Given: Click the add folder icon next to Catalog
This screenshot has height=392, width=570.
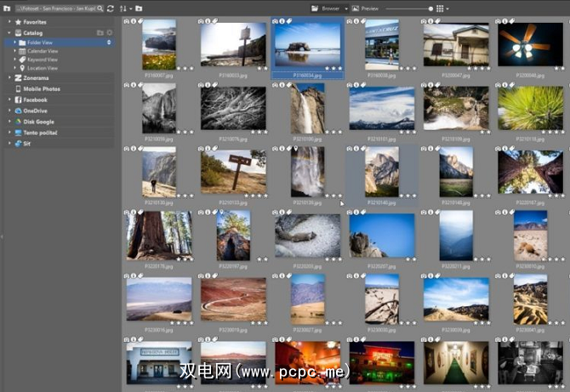Looking at the screenshot, I should tap(100, 32).
